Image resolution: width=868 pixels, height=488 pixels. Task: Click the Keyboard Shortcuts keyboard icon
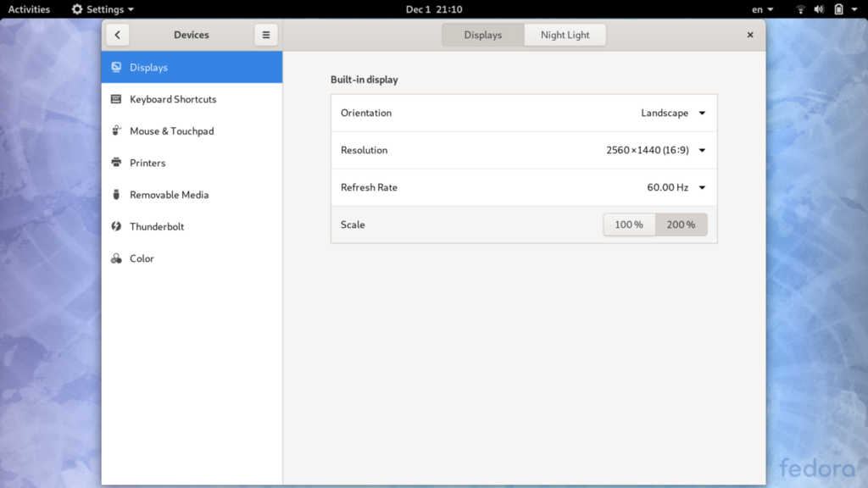(116, 99)
